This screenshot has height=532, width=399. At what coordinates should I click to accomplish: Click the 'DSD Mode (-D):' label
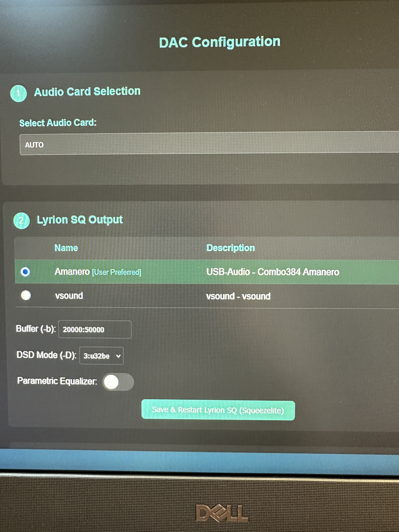click(x=46, y=355)
